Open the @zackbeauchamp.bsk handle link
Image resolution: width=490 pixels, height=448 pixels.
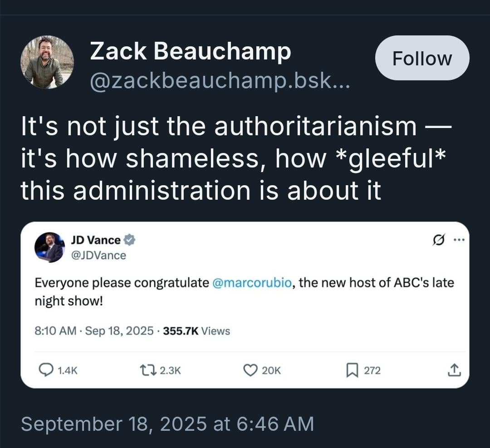[x=220, y=81]
